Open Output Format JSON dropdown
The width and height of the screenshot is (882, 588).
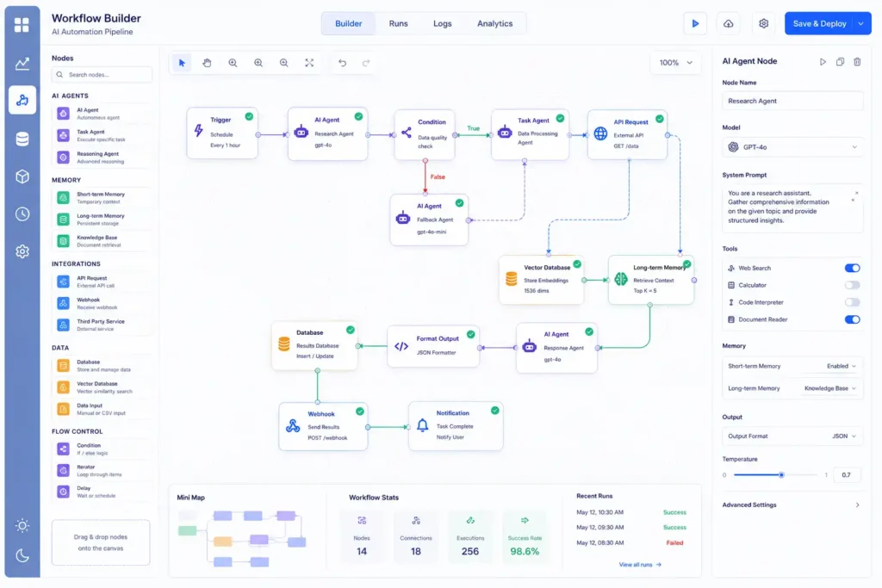click(x=844, y=436)
